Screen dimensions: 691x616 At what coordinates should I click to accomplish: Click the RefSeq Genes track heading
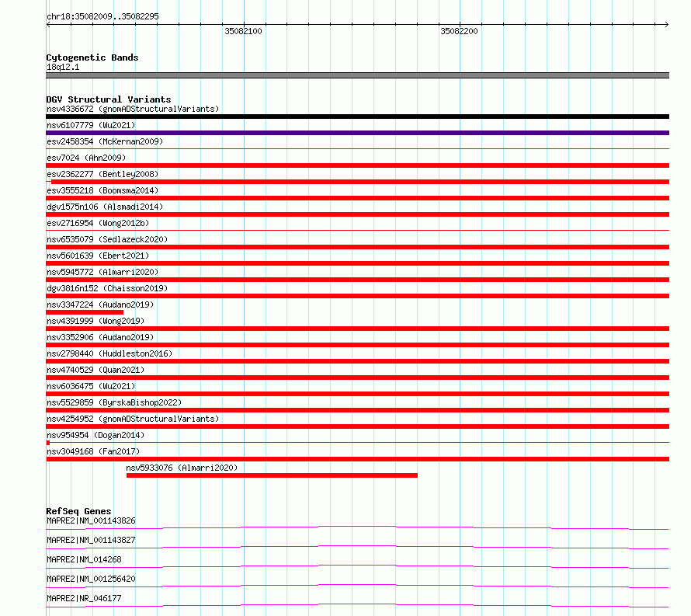pos(78,511)
